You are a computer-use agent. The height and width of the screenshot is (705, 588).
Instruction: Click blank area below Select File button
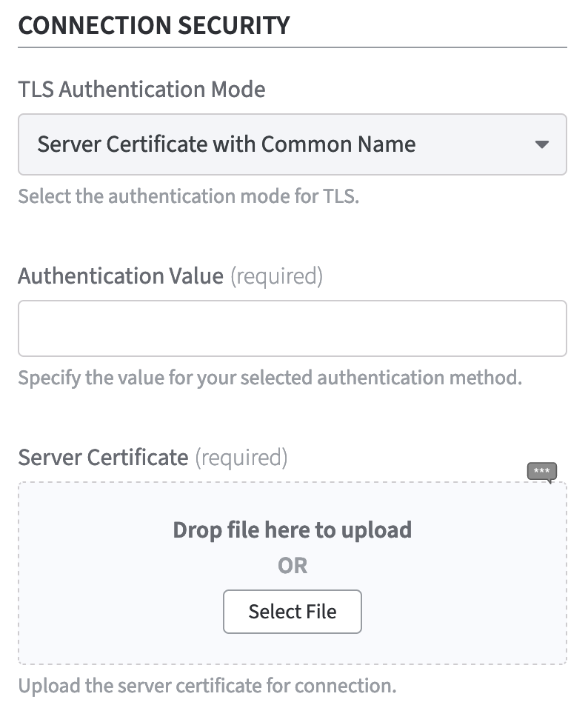tap(292, 649)
